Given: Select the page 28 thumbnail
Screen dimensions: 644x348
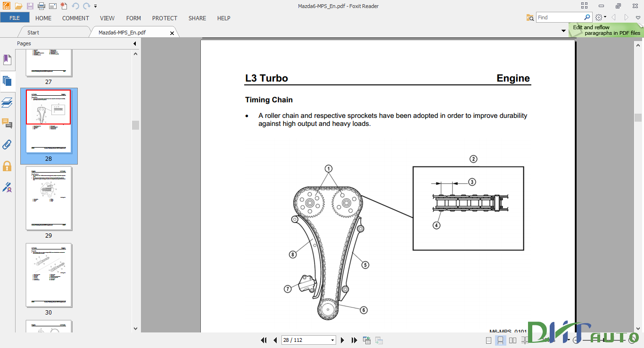Looking at the screenshot, I should coord(49,121).
